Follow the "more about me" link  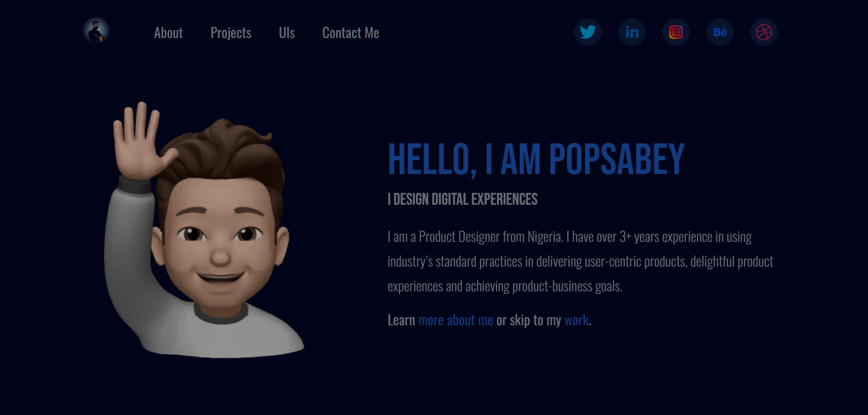(x=456, y=320)
